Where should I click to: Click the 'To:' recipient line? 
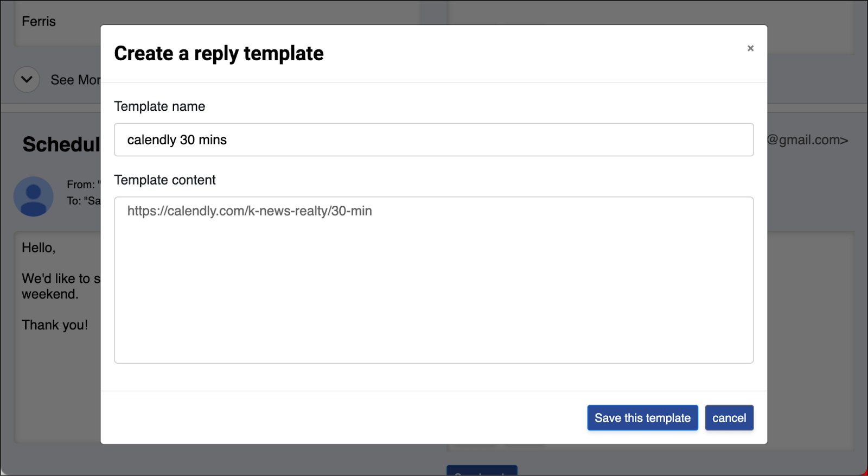[84, 201]
